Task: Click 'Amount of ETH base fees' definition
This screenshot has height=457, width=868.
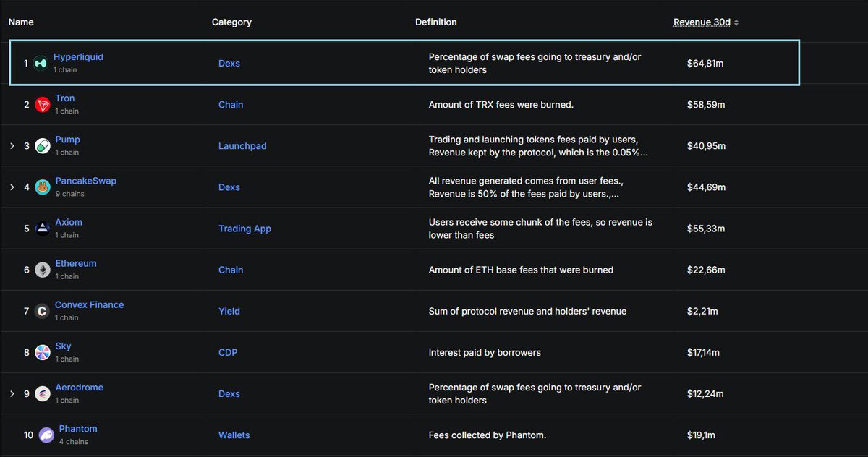Action: pos(521,270)
